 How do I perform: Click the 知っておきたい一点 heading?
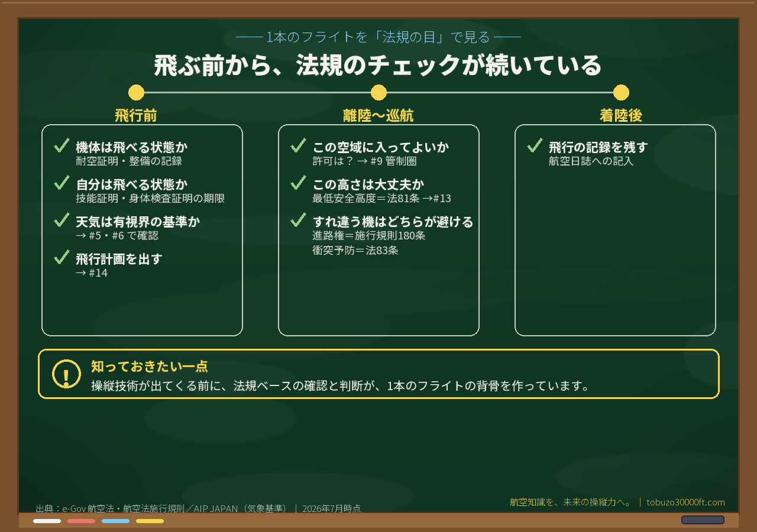[x=150, y=366]
